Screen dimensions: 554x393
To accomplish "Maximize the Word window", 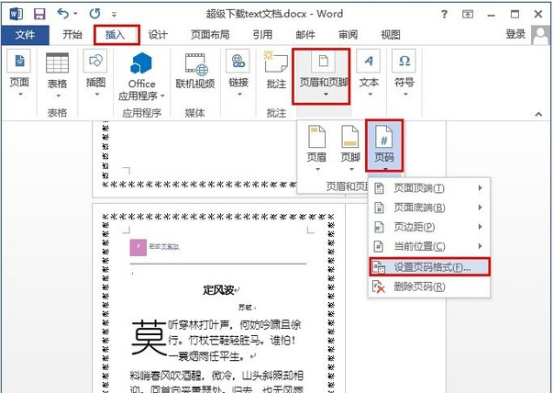I will click(515, 14).
